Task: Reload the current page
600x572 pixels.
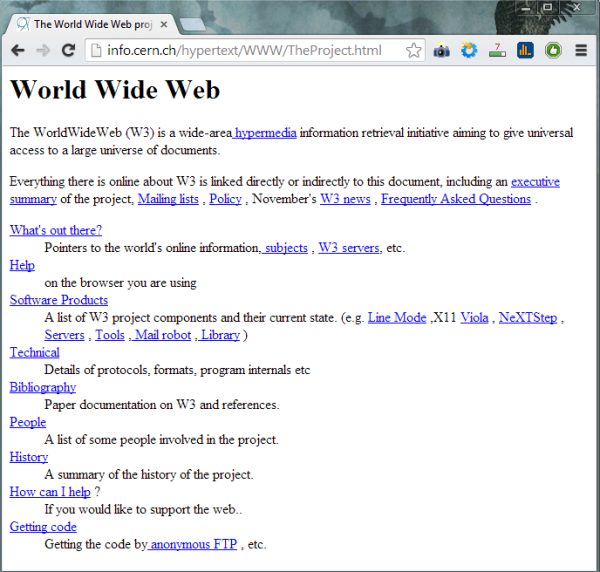Action: tap(68, 50)
